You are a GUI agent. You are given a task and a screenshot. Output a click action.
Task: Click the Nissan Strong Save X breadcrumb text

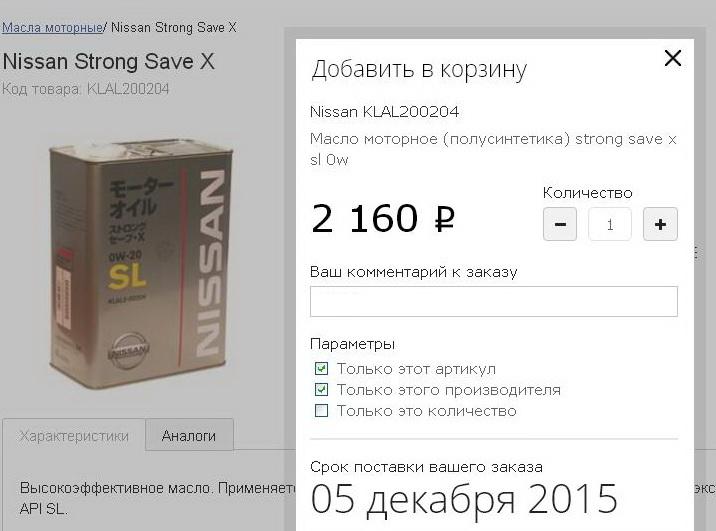coord(174,27)
